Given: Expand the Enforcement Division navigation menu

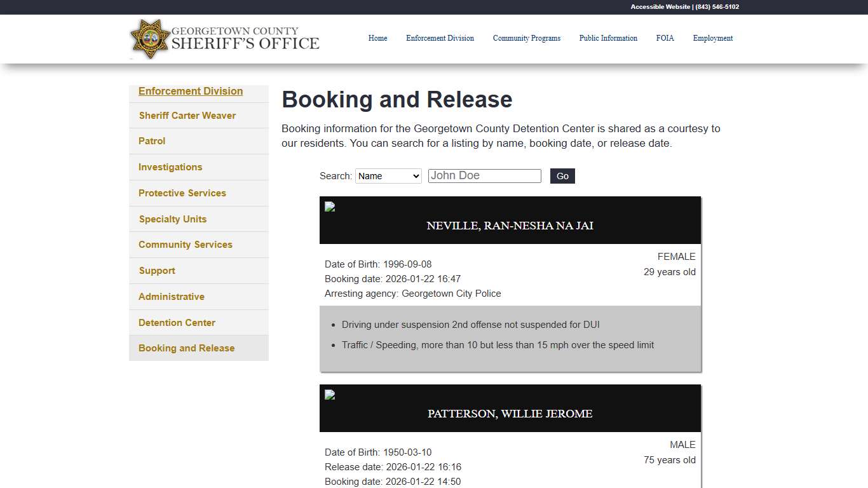Looking at the screenshot, I should coord(190,91).
